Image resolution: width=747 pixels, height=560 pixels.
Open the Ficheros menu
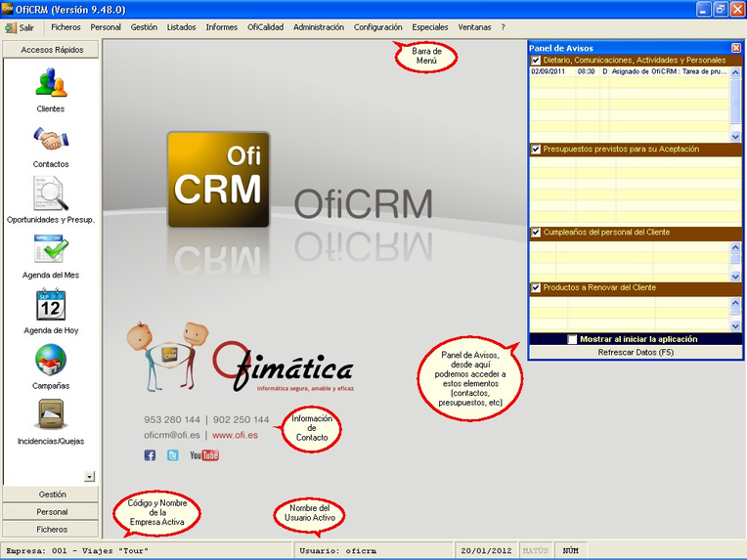(x=66, y=27)
